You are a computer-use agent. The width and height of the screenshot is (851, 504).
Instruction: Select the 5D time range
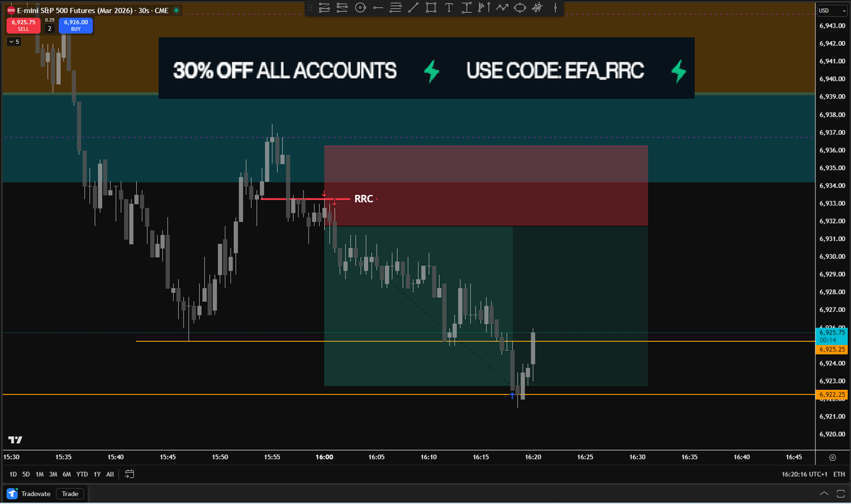(x=26, y=474)
